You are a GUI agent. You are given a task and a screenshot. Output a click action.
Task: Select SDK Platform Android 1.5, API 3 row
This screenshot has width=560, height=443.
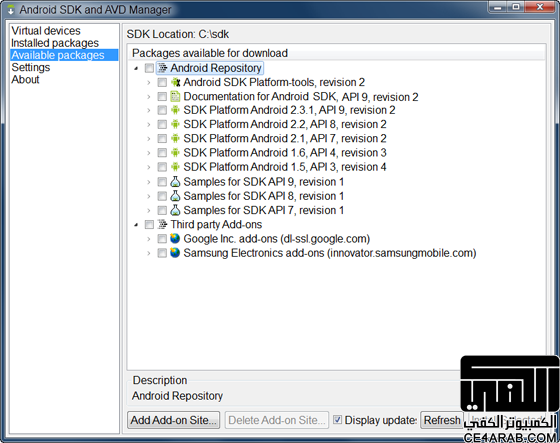pyautogui.click(x=285, y=167)
